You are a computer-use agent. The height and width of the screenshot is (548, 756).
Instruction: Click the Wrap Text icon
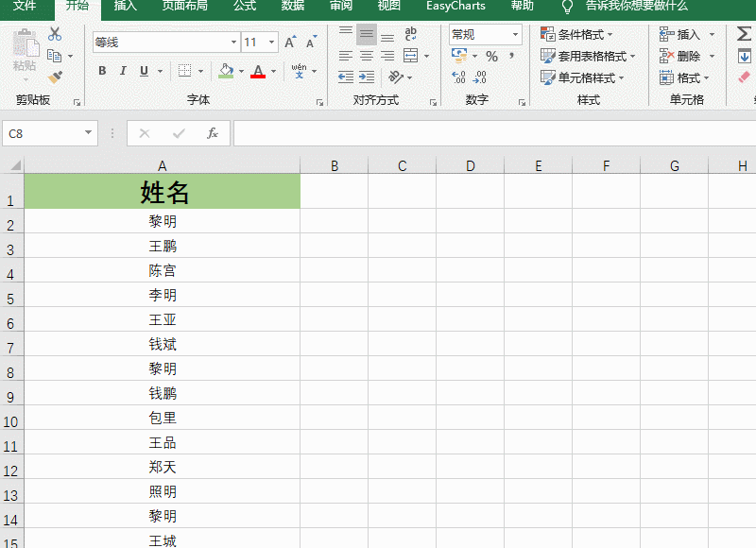(x=410, y=33)
